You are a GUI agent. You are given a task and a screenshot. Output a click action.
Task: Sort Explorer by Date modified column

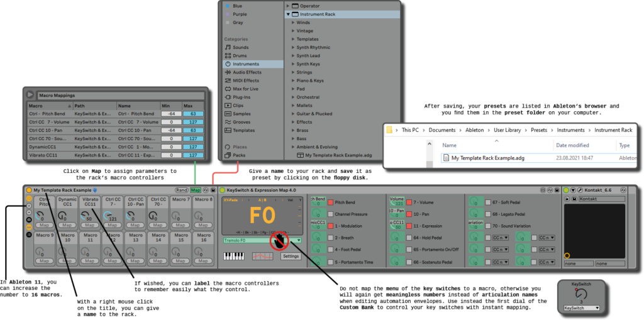tap(572, 145)
